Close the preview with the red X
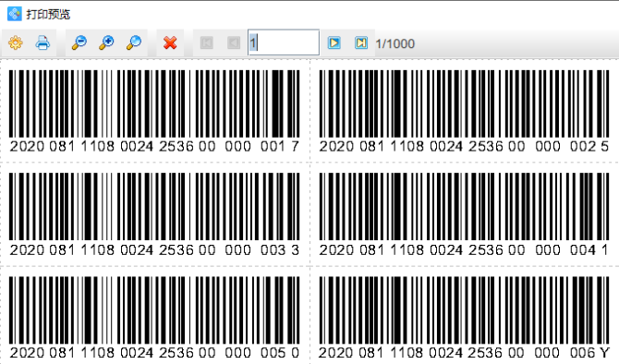Screen dimensions: 619x364 170,42
